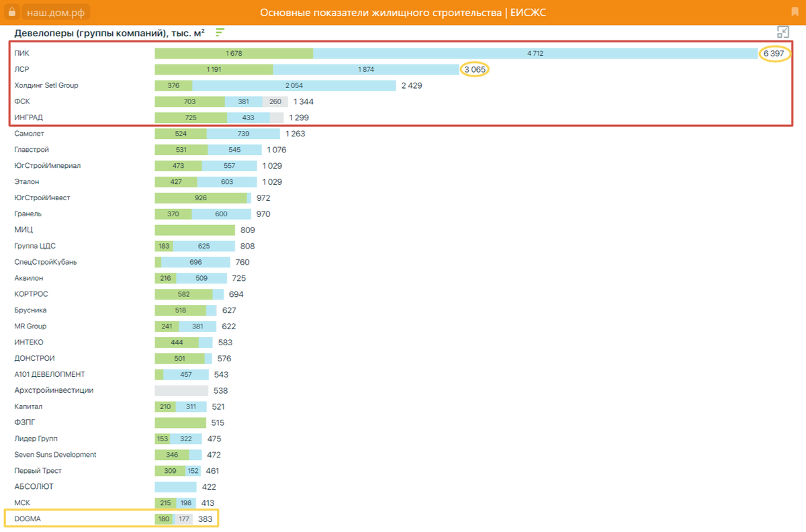Click the bookmark icon in the orange header
806x532 pixels.
(x=795, y=13)
